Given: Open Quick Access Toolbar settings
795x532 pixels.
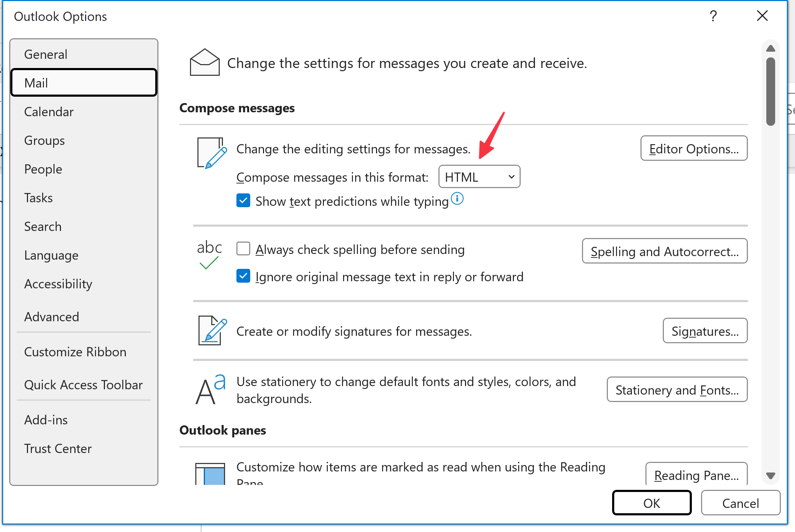Looking at the screenshot, I should [84, 385].
